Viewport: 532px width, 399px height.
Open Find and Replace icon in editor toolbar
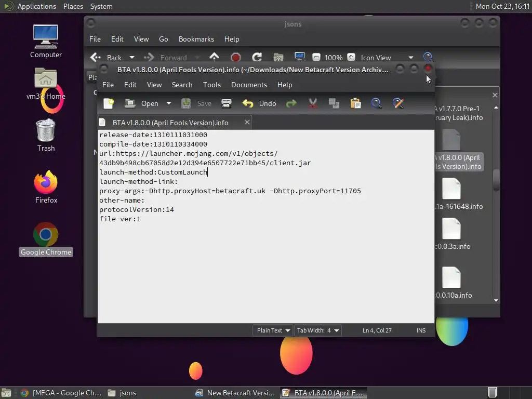398,103
